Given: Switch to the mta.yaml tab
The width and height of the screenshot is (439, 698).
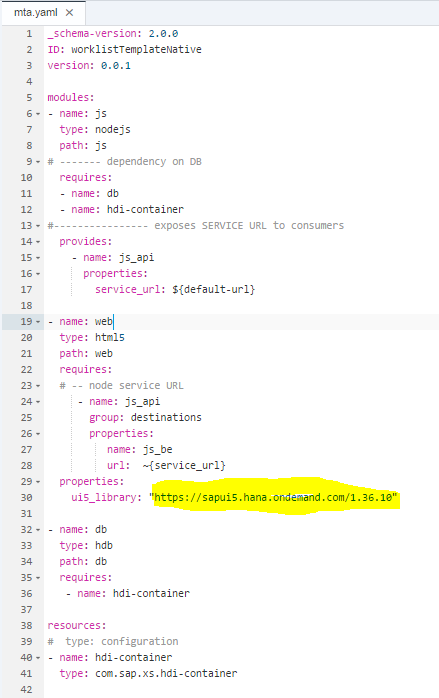Looking at the screenshot, I should click(36, 12).
